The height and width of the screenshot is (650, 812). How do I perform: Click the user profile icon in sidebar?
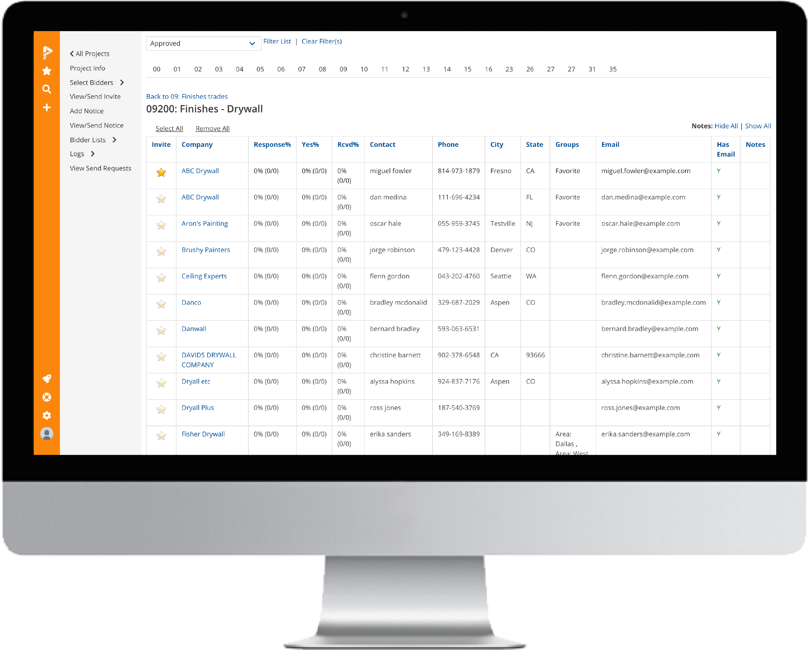coord(46,435)
